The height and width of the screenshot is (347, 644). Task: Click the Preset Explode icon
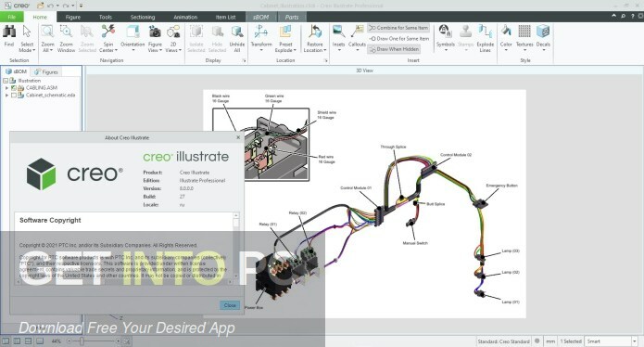(285, 32)
